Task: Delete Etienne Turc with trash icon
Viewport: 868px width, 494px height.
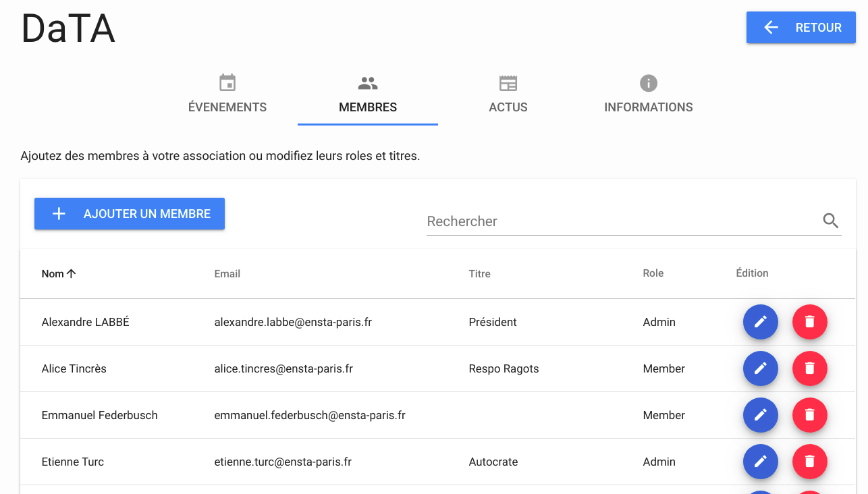Action: [810, 462]
